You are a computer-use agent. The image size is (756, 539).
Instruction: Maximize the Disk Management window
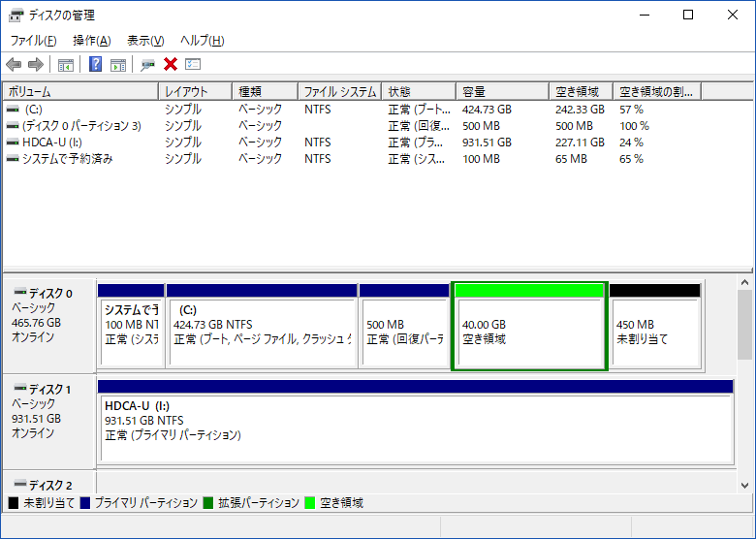tap(688, 15)
